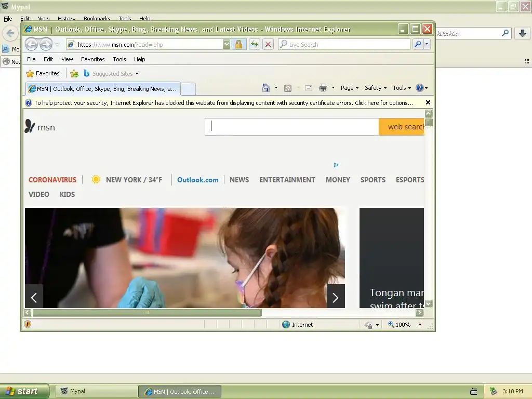Click Add to Favorites Bar icon
532x399 pixels.
74,73
